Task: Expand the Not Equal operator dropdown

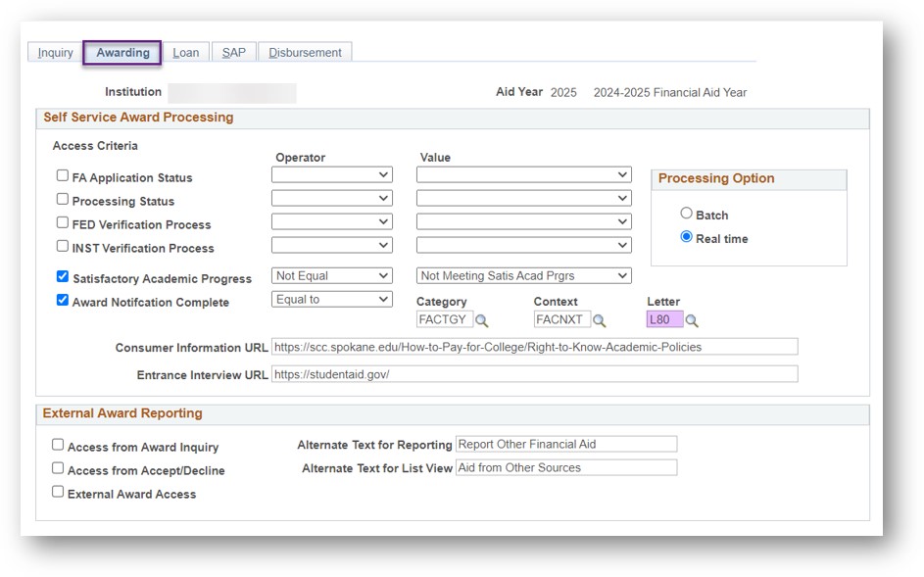Action: click(x=332, y=276)
